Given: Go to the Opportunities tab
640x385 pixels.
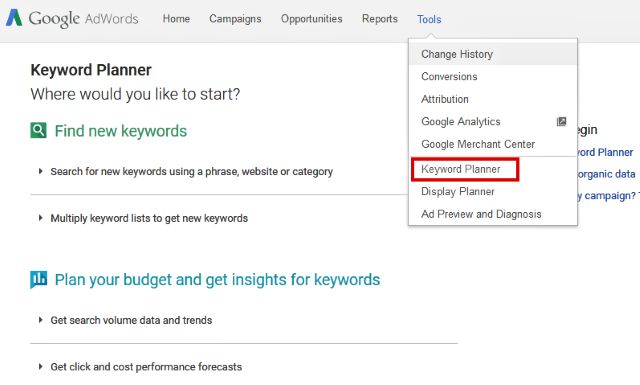Looking at the screenshot, I should (x=311, y=19).
